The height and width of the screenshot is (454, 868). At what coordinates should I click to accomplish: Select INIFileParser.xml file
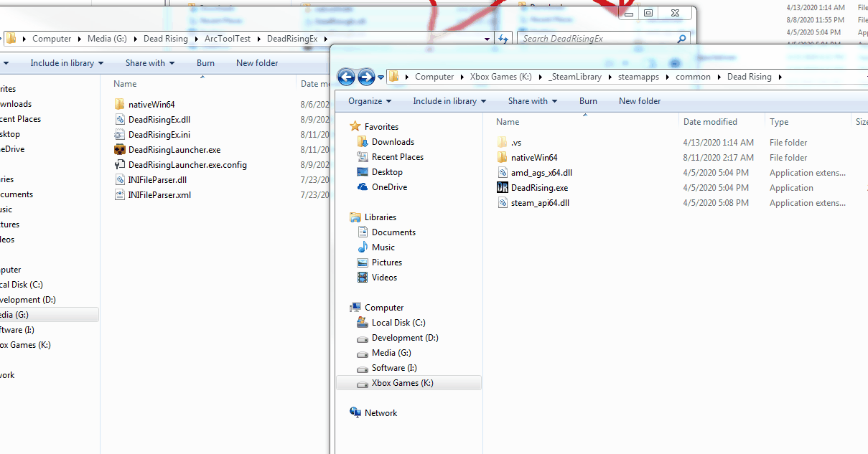159,195
